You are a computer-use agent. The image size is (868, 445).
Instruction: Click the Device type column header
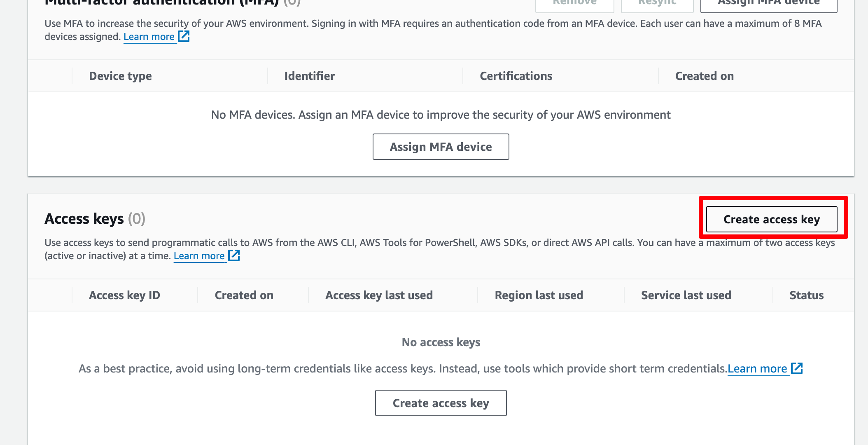120,76
